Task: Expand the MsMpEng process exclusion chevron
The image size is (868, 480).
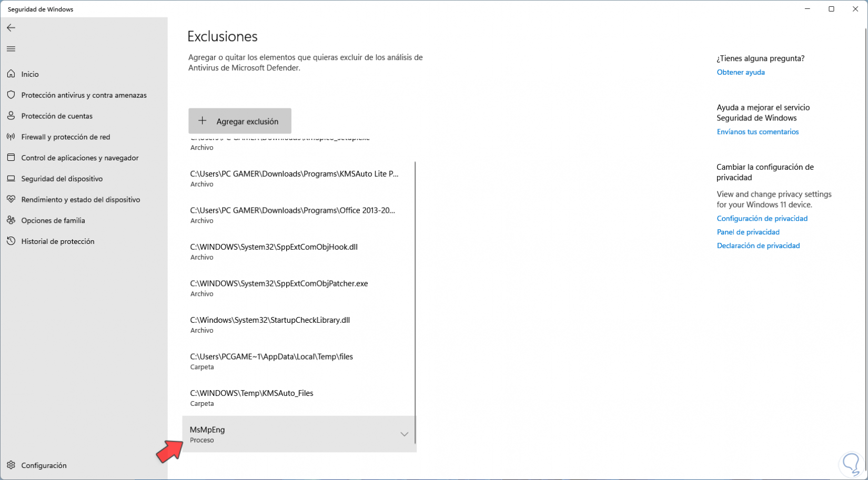Action: click(404, 434)
